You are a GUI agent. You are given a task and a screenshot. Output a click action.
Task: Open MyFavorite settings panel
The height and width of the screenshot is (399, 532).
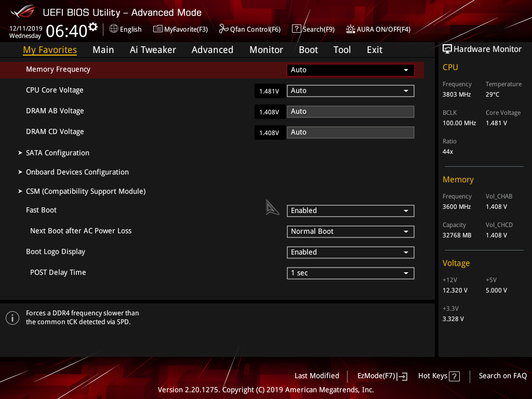(x=180, y=29)
